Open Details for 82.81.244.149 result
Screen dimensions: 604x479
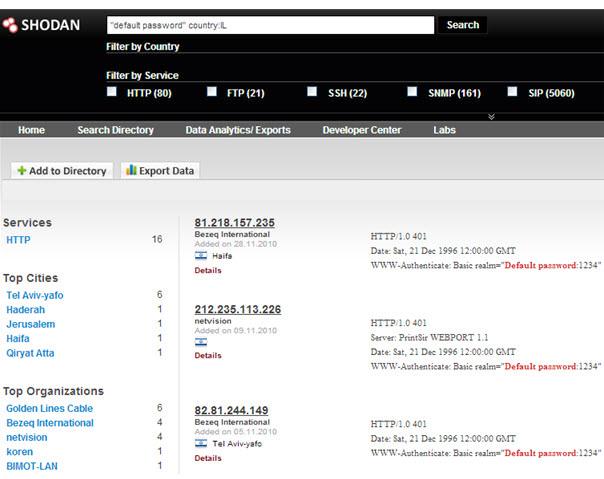point(208,458)
